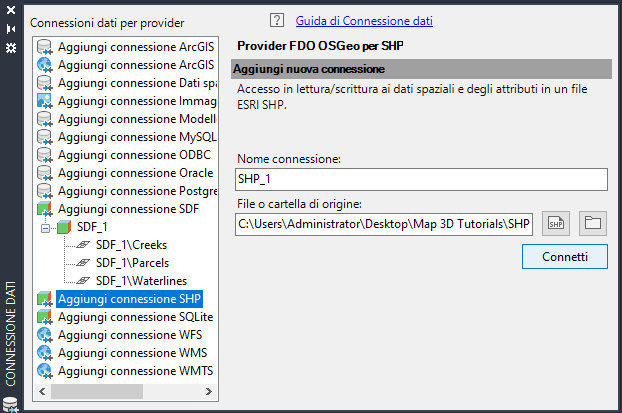Click the palette properties gear icon
The height and width of the screenshot is (413, 622).
point(11,48)
